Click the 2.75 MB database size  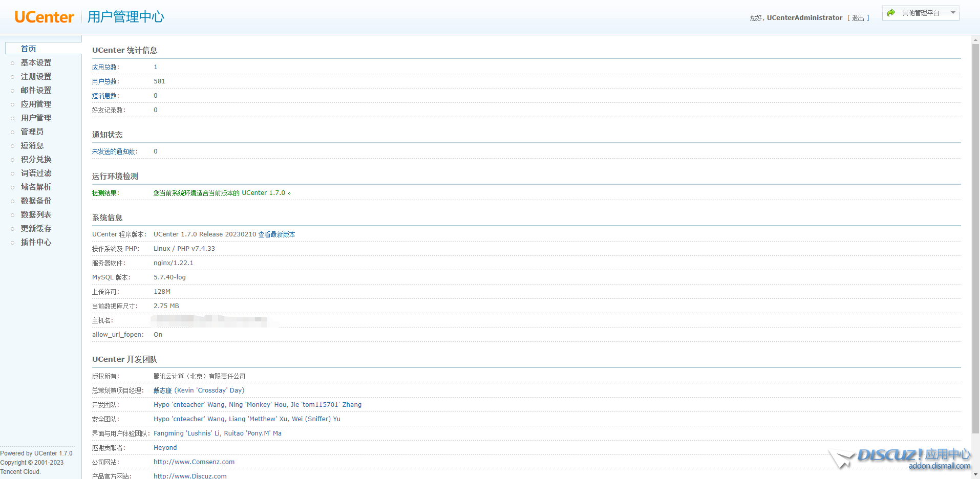(x=166, y=306)
